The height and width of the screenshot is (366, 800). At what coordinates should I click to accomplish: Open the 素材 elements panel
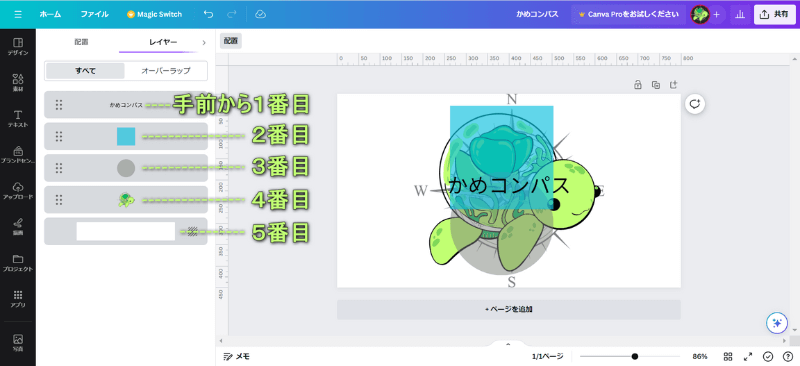tap(18, 83)
